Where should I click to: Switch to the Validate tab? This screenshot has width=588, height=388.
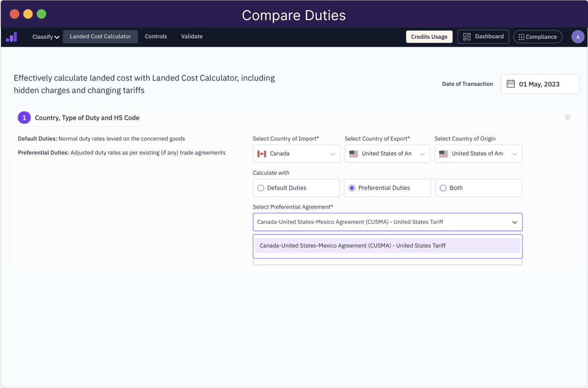191,36
